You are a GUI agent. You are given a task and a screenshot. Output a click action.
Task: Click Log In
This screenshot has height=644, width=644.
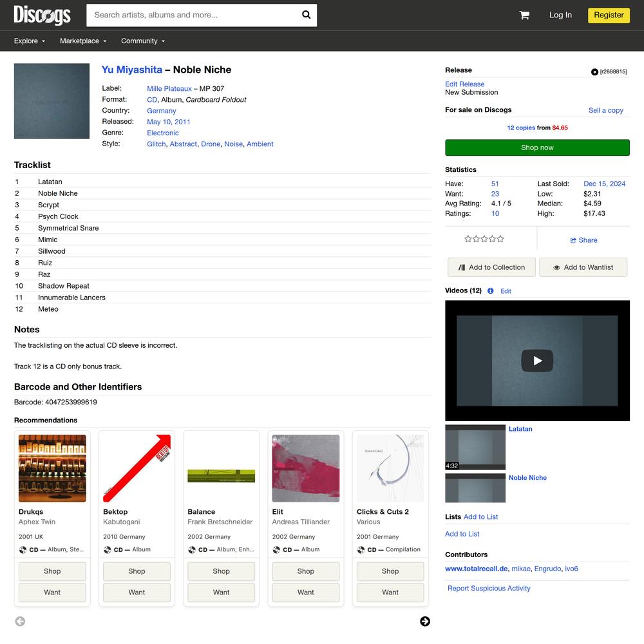pos(560,15)
